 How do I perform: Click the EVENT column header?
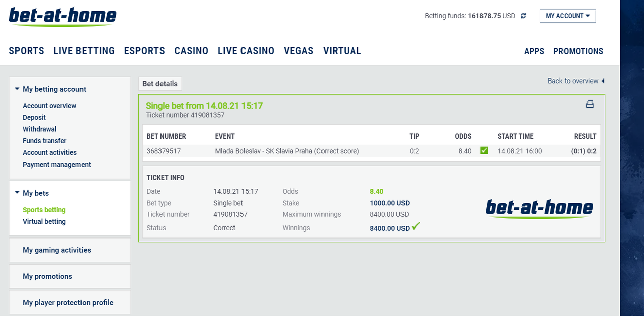[225, 136]
